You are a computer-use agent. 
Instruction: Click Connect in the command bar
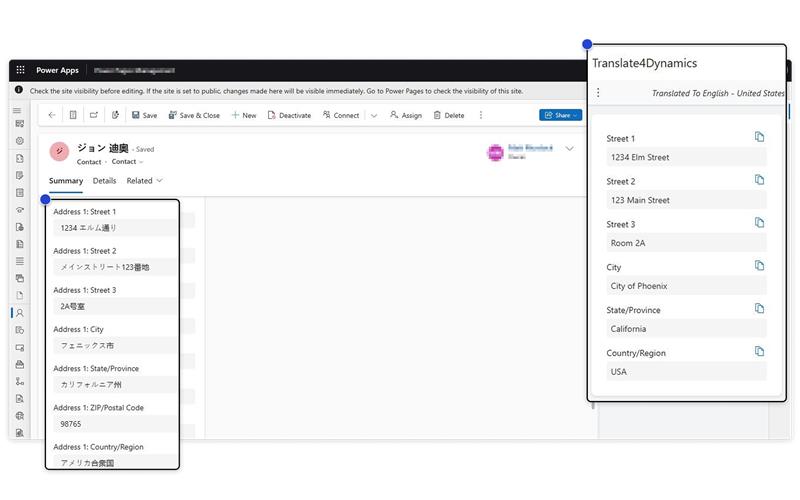click(x=341, y=115)
